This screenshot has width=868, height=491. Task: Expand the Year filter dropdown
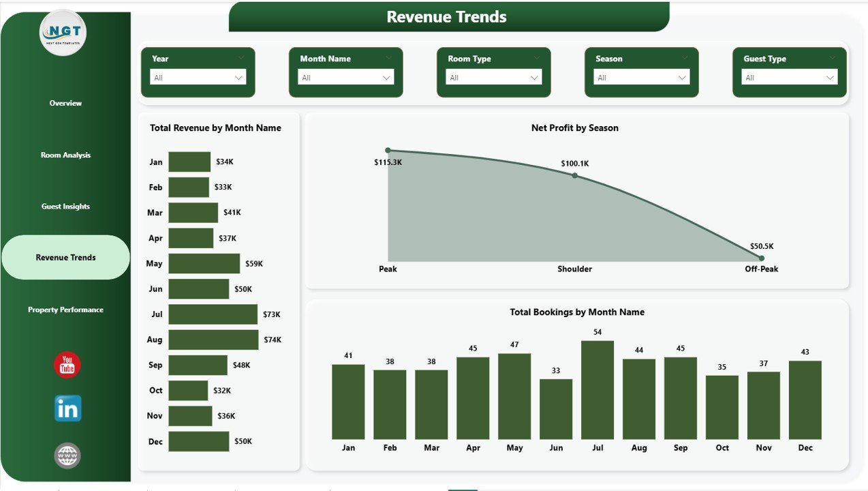198,78
